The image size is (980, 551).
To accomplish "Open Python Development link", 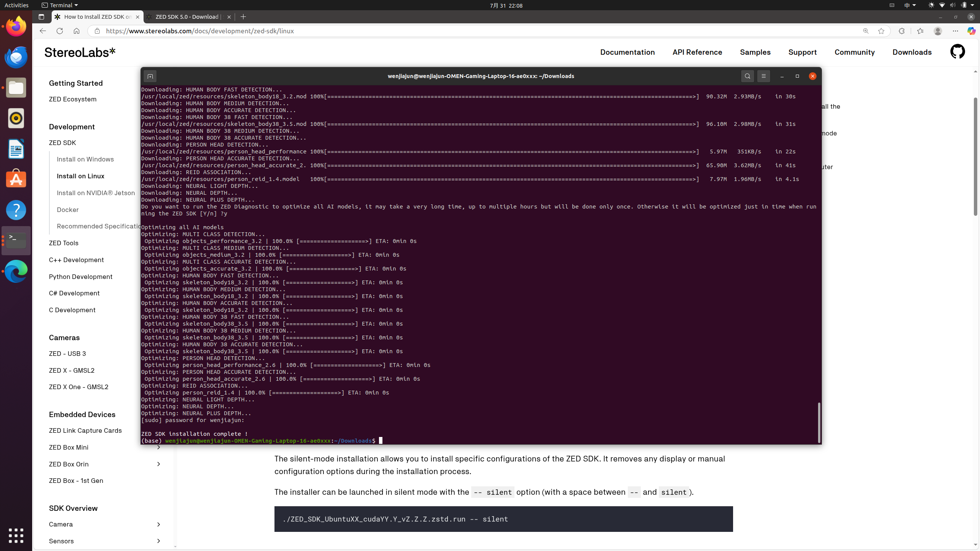I will coord(80,277).
